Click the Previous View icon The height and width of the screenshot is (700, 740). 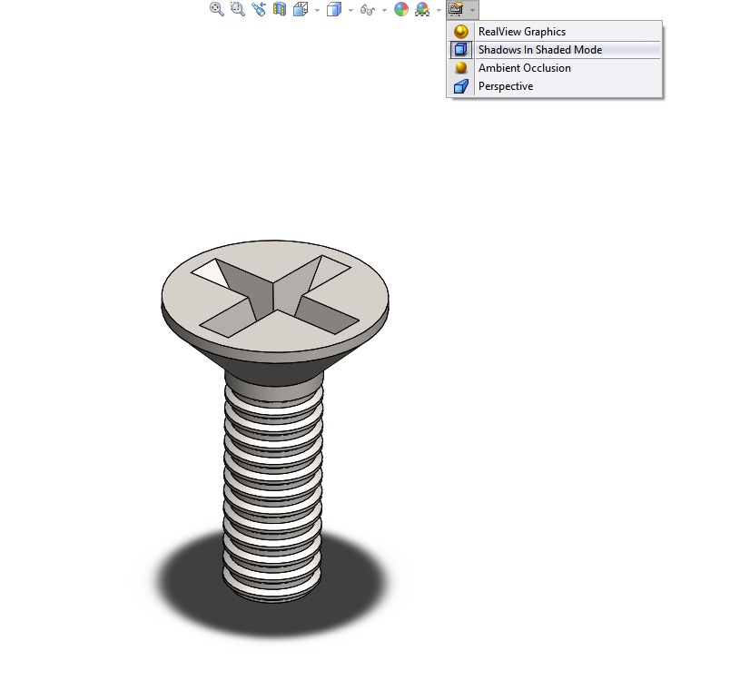(x=259, y=9)
